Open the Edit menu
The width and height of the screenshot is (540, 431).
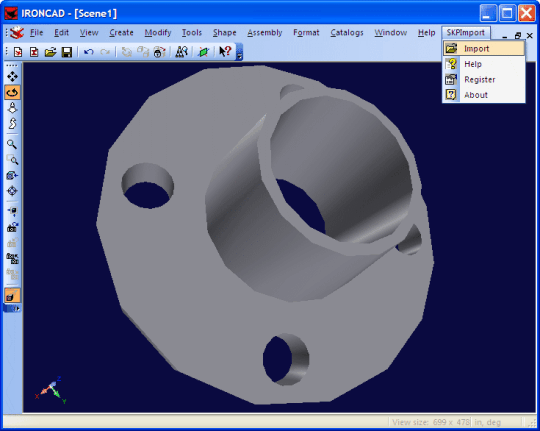(61, 33)
